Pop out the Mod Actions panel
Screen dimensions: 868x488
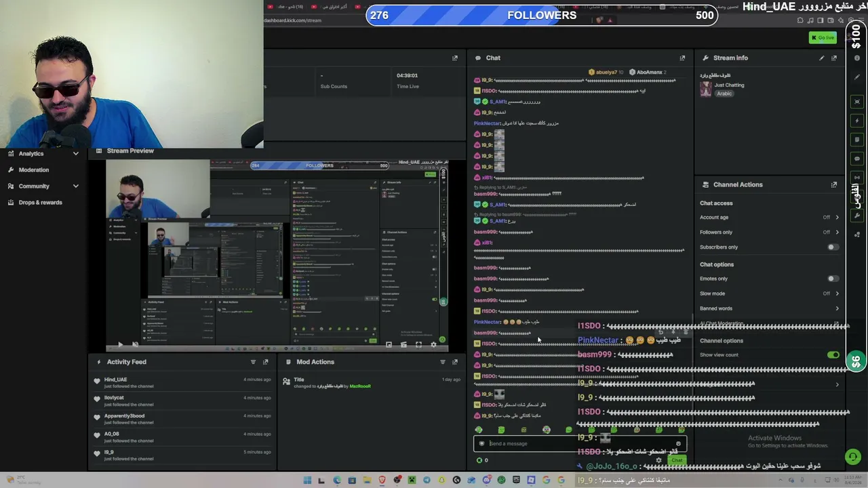point(454,362)
